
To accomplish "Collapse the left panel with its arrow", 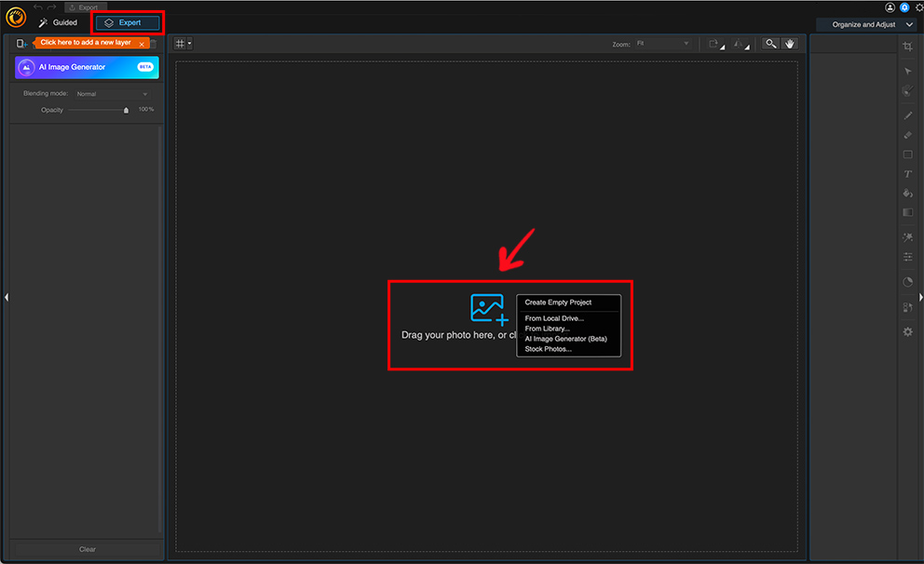I will [6, 297].
